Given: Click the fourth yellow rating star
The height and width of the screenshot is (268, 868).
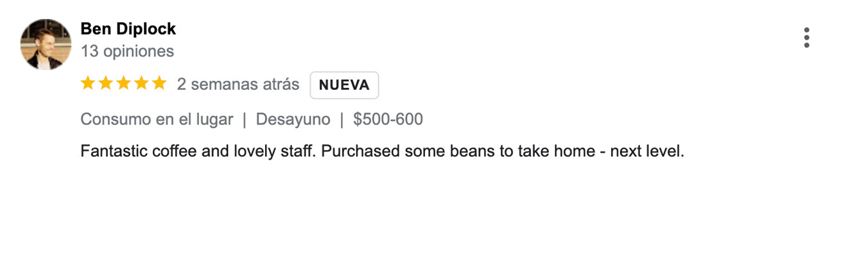Looking at the screenshot, I should coord(141,83).
